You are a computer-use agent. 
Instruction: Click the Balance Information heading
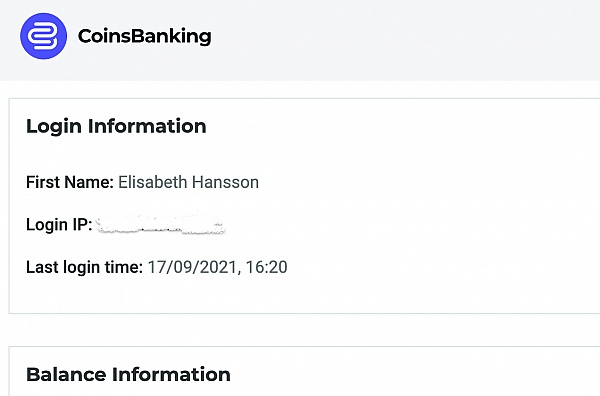pyautogui.click(x=128, y=375)
